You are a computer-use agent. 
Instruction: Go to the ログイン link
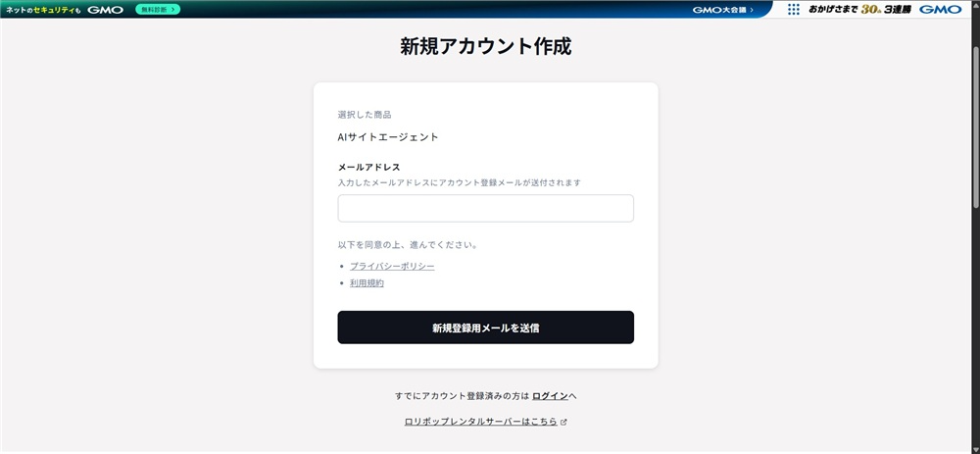pyautogui.click(x=550, y=396)
